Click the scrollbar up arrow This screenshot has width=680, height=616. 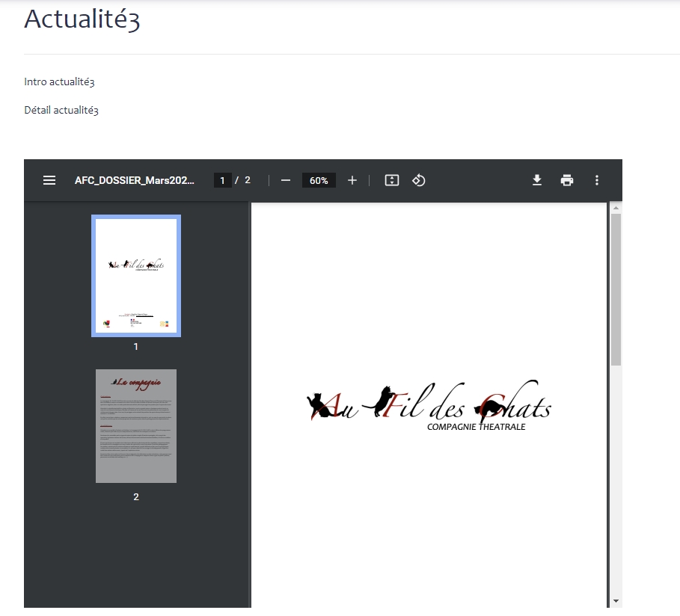coord(616,208)
